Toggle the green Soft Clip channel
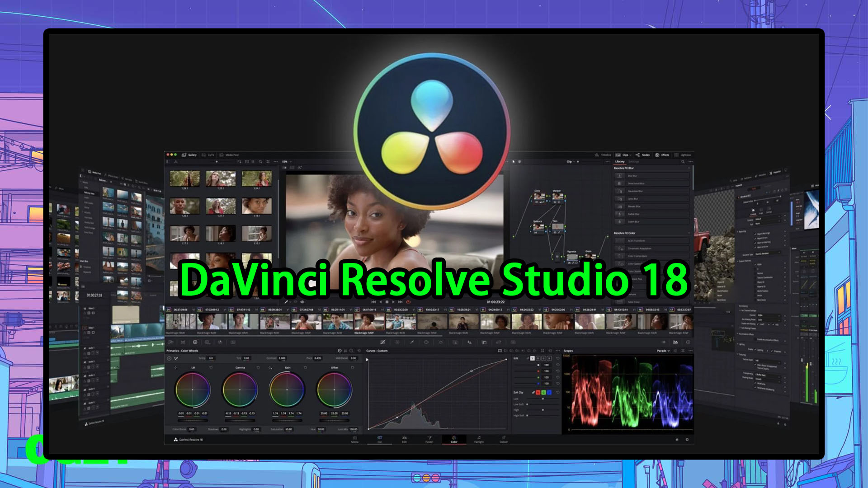868x488 pixels. click(x=543, y=392)
